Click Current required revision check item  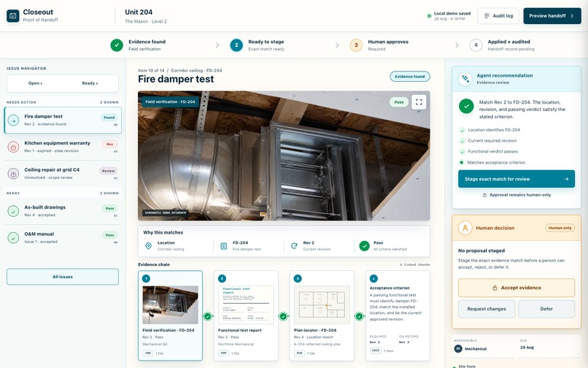coord(488,141)
